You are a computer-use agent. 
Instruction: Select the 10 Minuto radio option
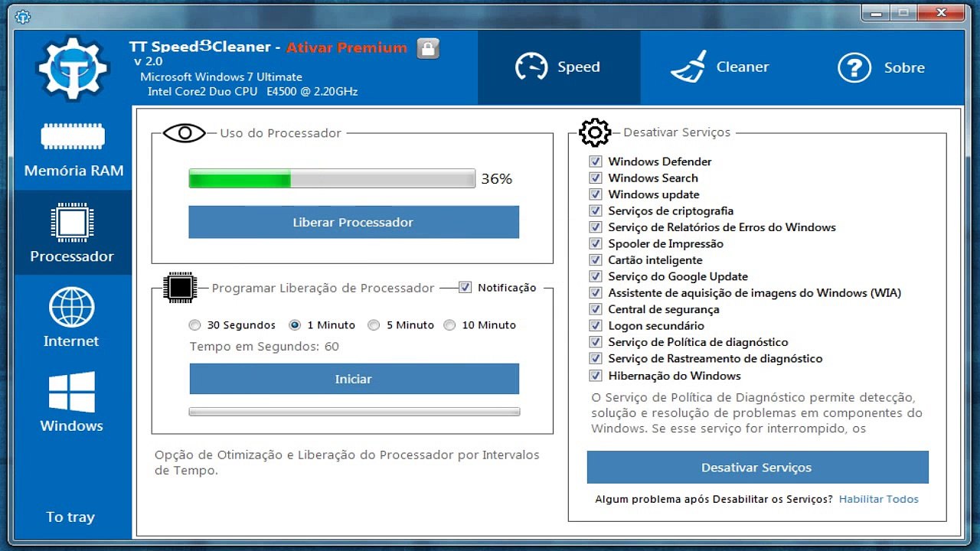point(449,325)
